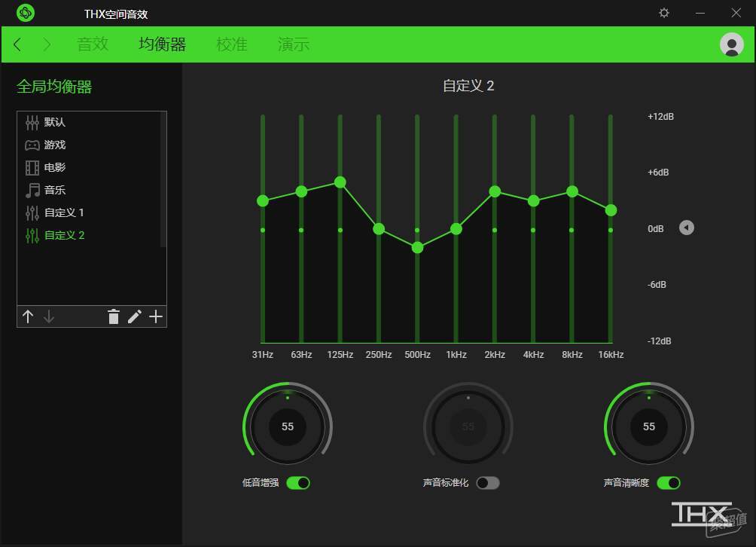
Task: Click the 63Hz band slider handle
Action: click(x=301, y=191)
